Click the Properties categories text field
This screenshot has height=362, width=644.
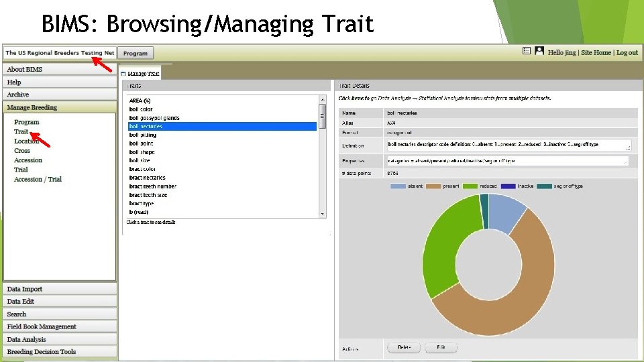coord(508,161)
